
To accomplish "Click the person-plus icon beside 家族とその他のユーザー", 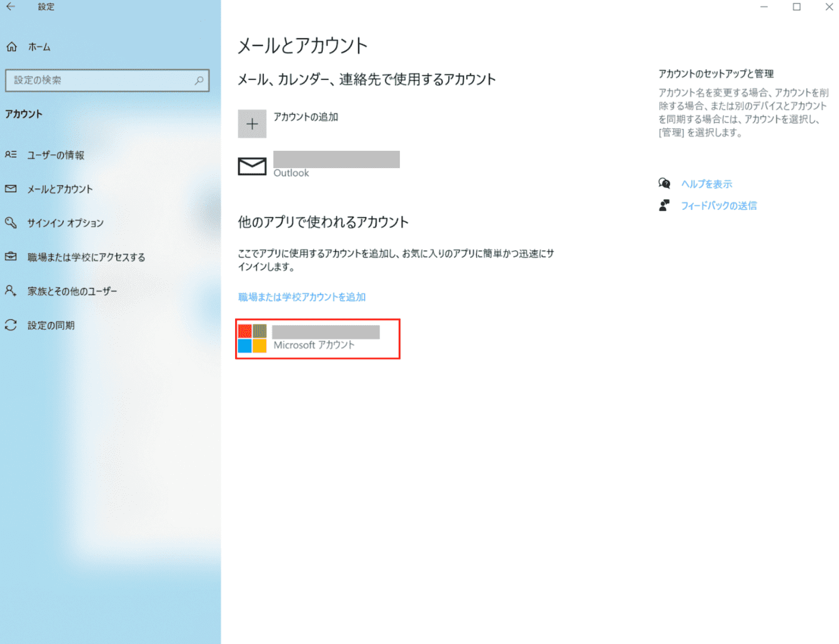I will point(11,290).
